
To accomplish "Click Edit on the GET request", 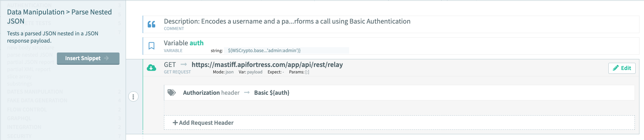I will (x=622, y=68).
